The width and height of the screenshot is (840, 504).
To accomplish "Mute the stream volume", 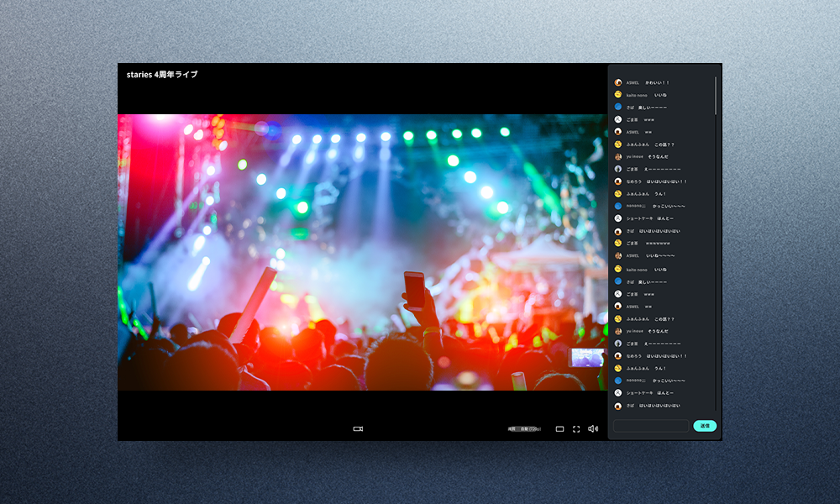I will coord(593,428).
